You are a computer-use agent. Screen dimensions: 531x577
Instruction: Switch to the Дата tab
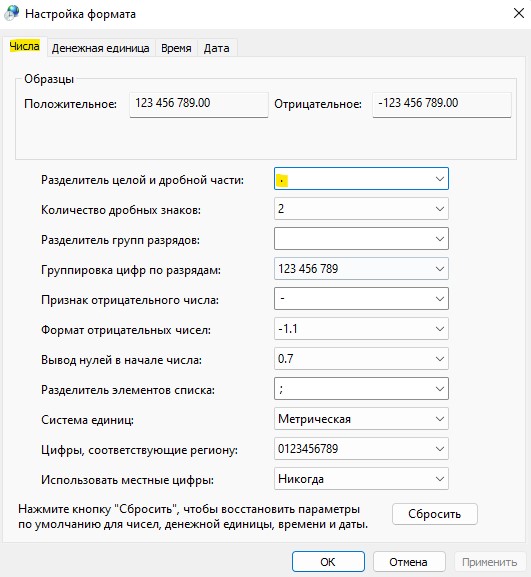point(217,48)
